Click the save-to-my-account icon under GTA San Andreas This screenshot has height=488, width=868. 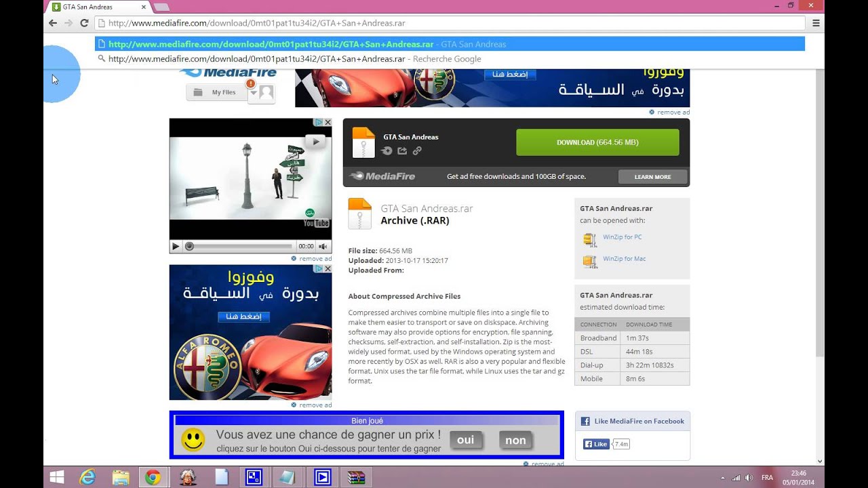tap(387, 150)
